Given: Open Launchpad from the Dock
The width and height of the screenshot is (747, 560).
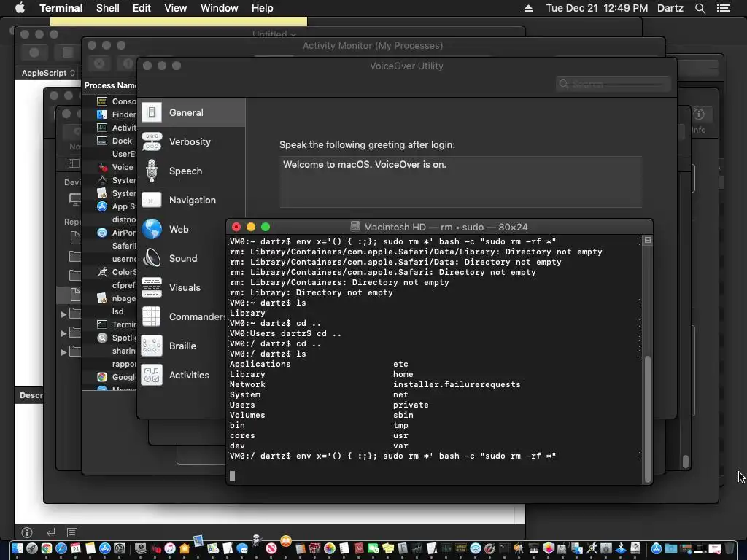Looking at the screenshot, I should [32, 548].
